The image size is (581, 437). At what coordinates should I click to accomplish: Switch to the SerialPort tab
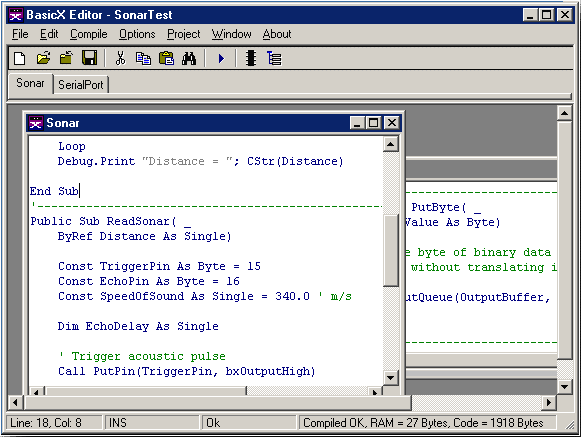click(x=80, y=85)
